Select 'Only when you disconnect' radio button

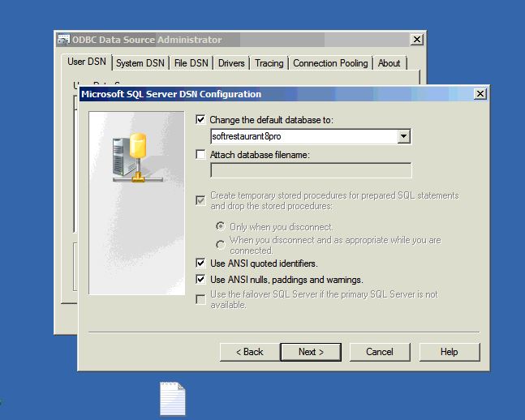coord(221,226)
